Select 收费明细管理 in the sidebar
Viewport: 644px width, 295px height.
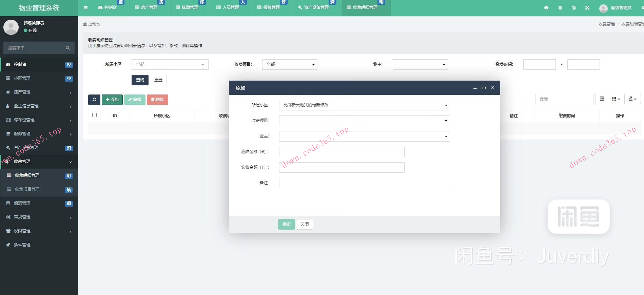click(x=39, y=175)
